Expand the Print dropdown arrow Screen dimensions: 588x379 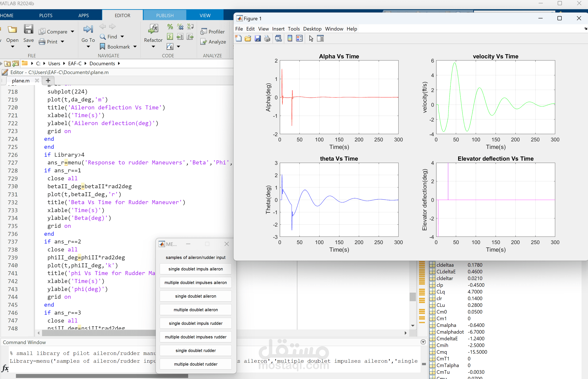coord(63,42)
